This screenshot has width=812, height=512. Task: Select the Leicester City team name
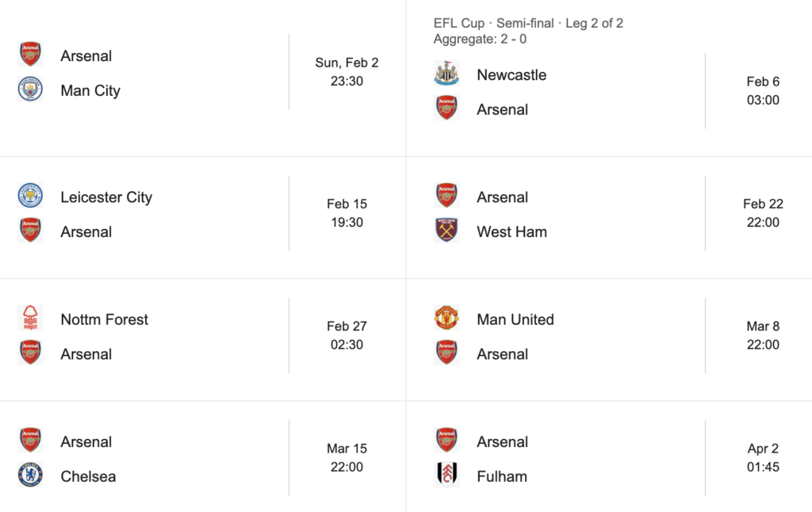(x=106, y=197)
